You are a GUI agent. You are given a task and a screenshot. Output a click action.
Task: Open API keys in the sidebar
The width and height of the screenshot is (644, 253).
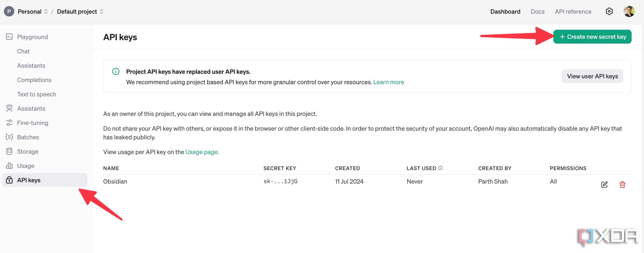click(x=45, y=180)
